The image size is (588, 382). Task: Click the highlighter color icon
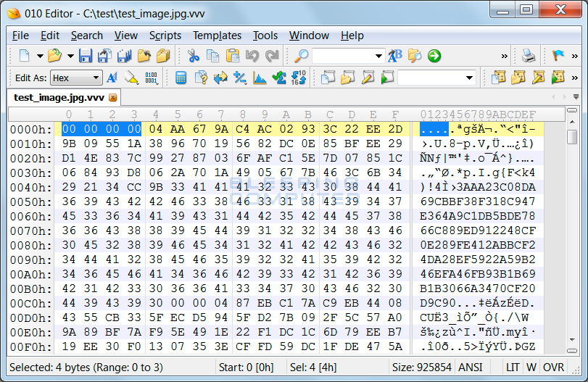(131, 78)
